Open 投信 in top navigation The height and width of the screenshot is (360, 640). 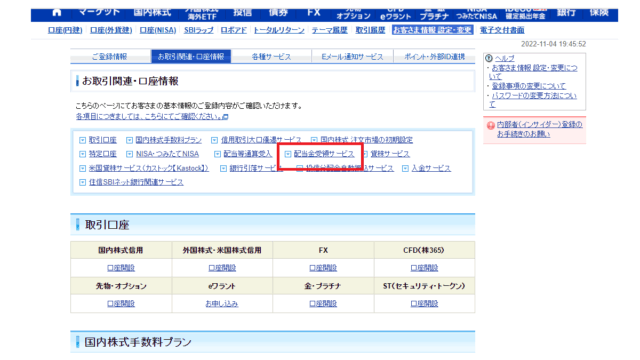pos(242,12)
